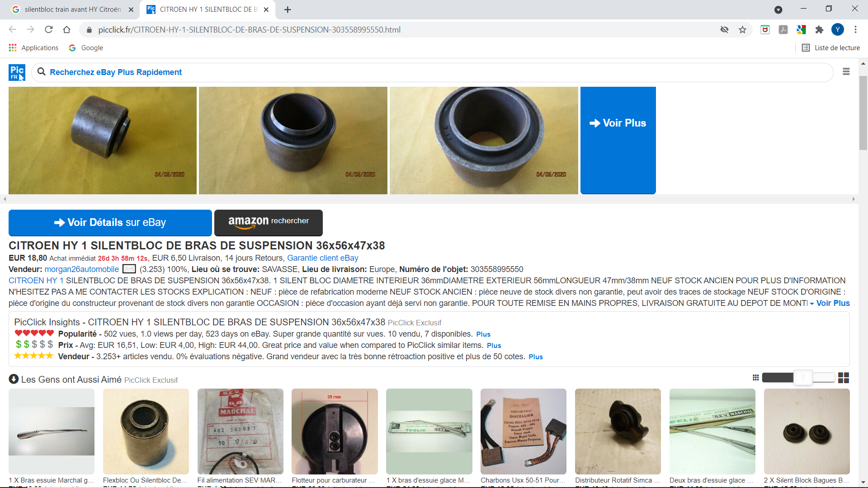Click Voir Détails sur eBay button
This screenshot has width=868, height=488.
110,222
